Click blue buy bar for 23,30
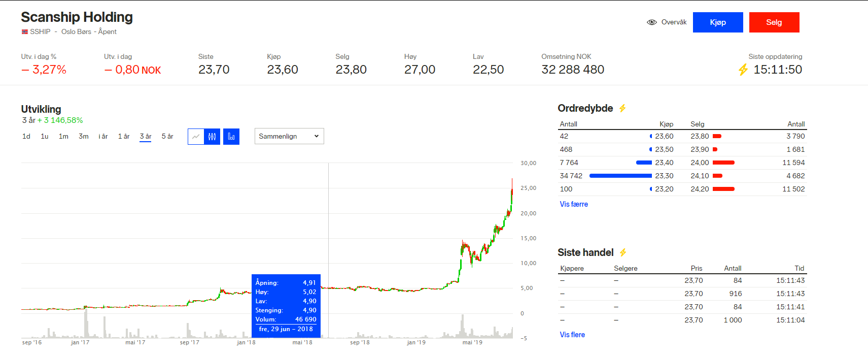Viewport: 868px width, 355px height. [620, 176]
